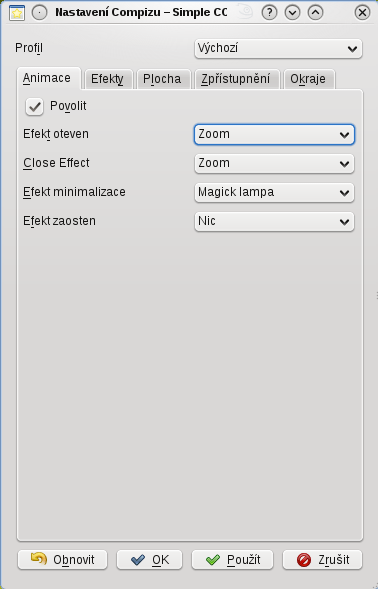Open the Profil dropdown set to Výchozí
This screenshot has width=378, height=589.
coord(278,48)
